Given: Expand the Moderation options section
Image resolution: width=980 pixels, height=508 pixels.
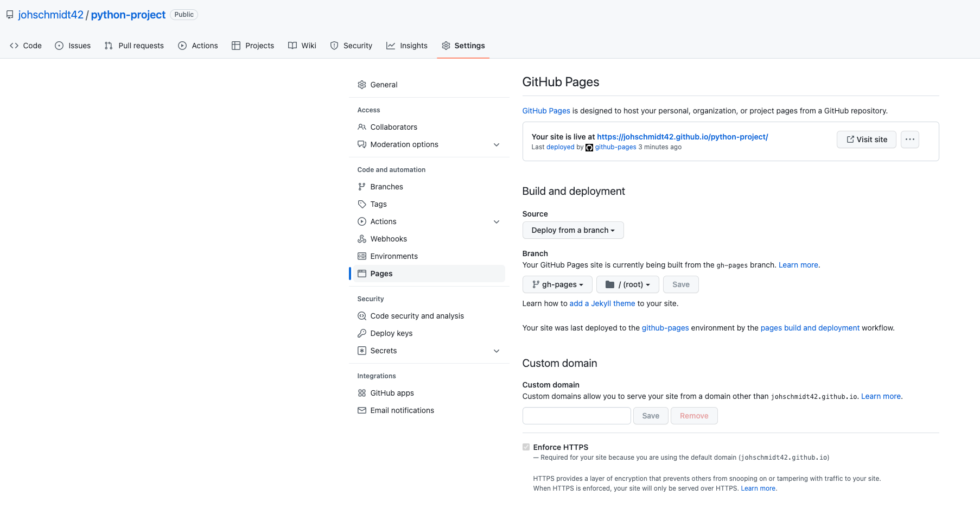Looking at the screenshot, I should (497, 144).
